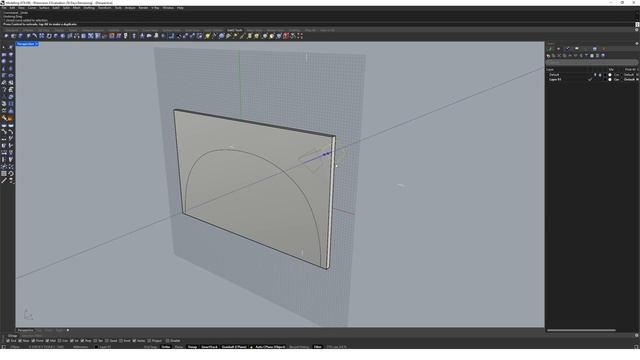Open the green checkmark panel tab icon
The height and width of the screenshot is (360, 640).
pyautogui.click(x=550, y=49)
